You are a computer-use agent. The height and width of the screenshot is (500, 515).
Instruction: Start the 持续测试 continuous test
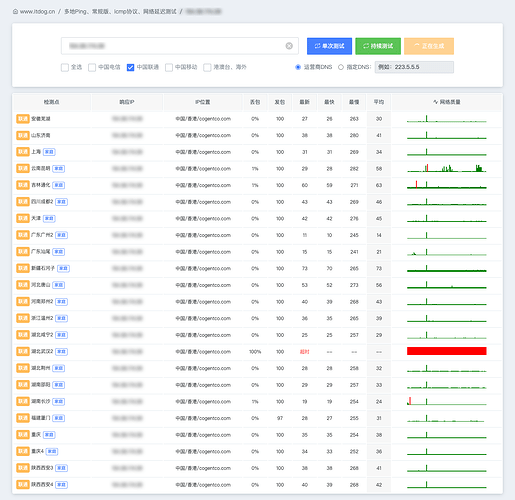(378, 46)
